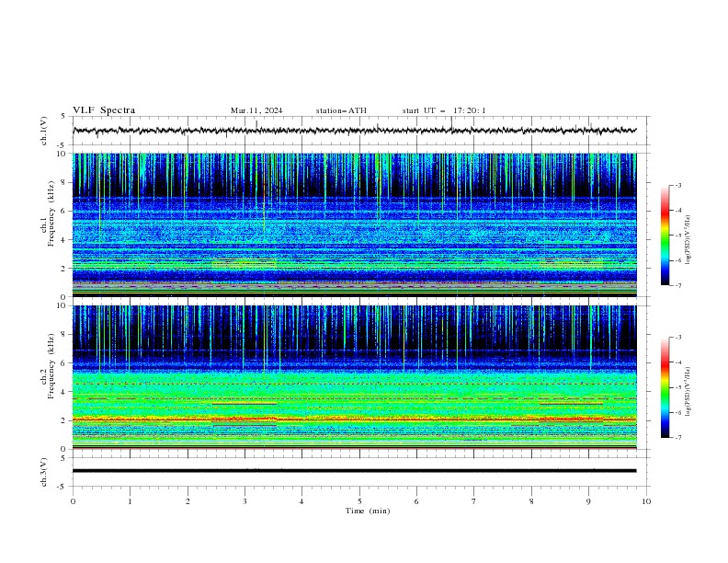This screenshot has height=563, width=728.
Task: Select the "start UT = 17:20:1" header text
Action: pyautogui.click(x=444, y=110)
